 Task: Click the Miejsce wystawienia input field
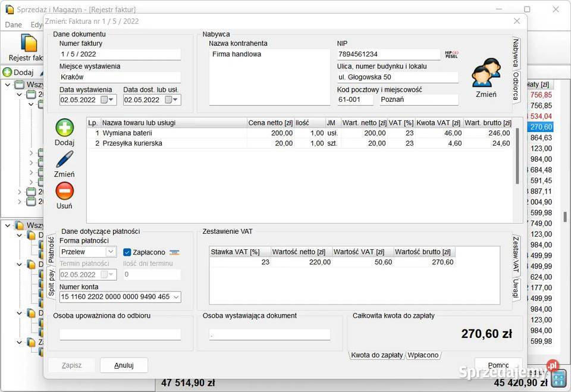pos(120,77)
